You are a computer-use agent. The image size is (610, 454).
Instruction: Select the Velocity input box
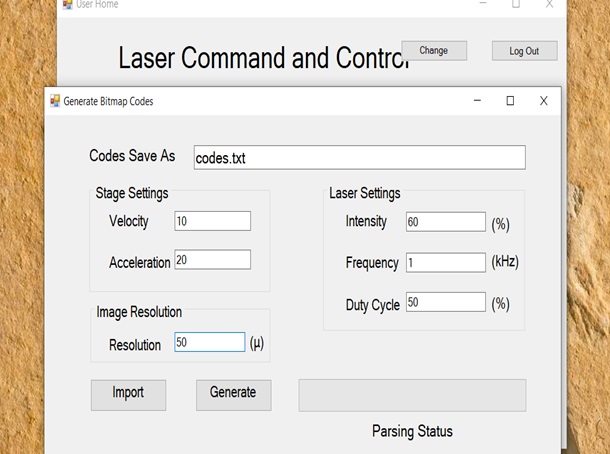click(212, 221)
